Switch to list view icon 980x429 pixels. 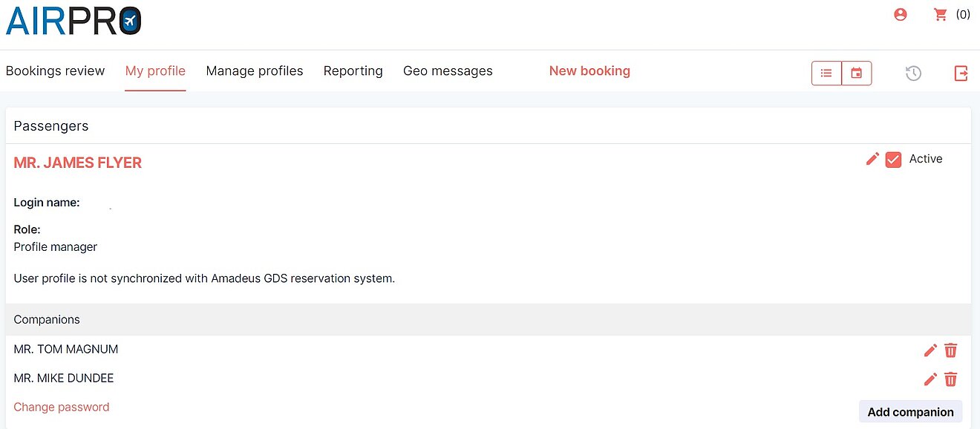(826, 73)
